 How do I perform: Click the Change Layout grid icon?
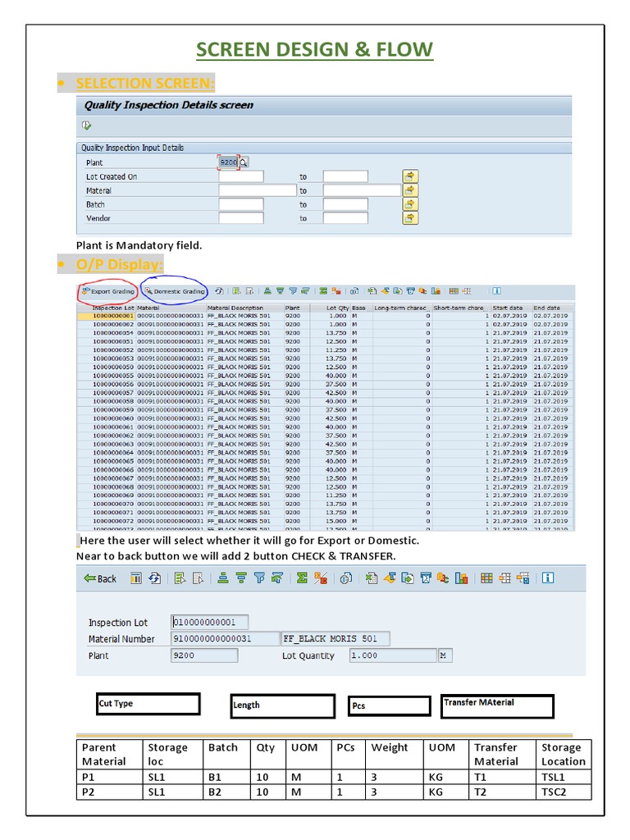[486, 578]
